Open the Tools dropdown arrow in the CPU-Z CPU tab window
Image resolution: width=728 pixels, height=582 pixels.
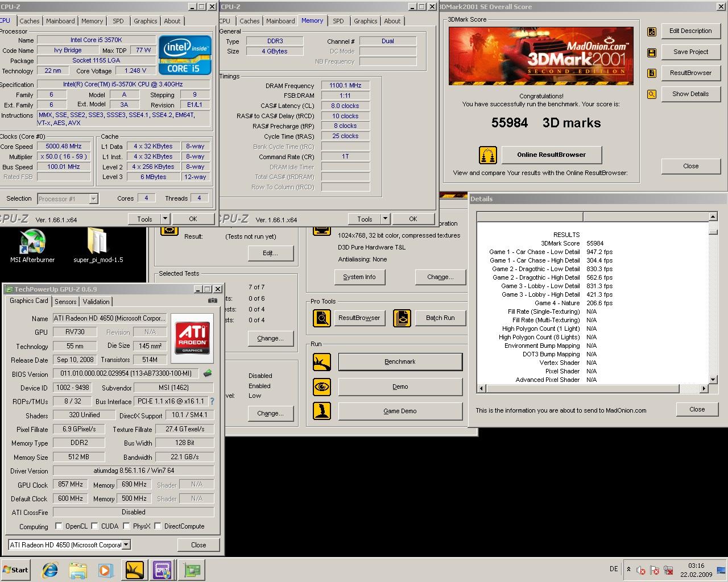point(165,219)
